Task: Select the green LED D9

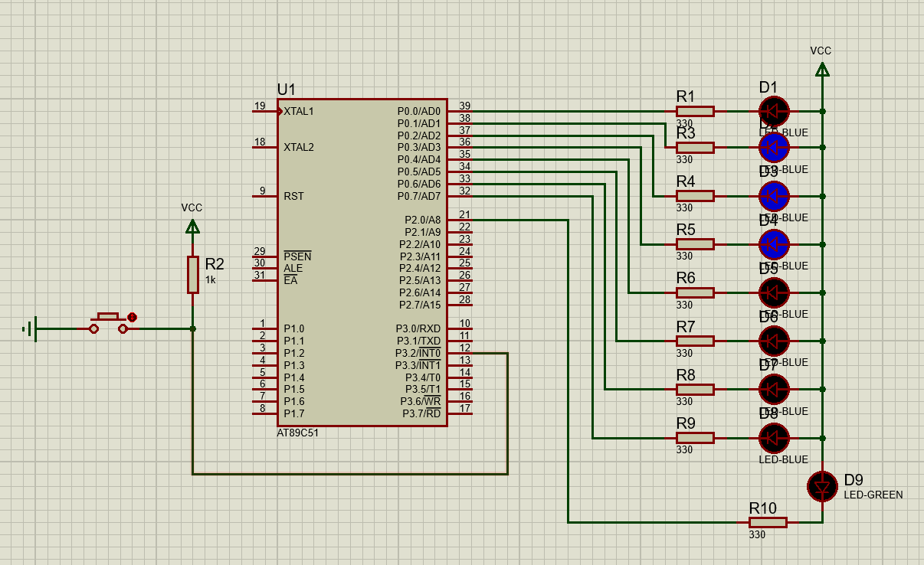Action: (x=822, y=487)
